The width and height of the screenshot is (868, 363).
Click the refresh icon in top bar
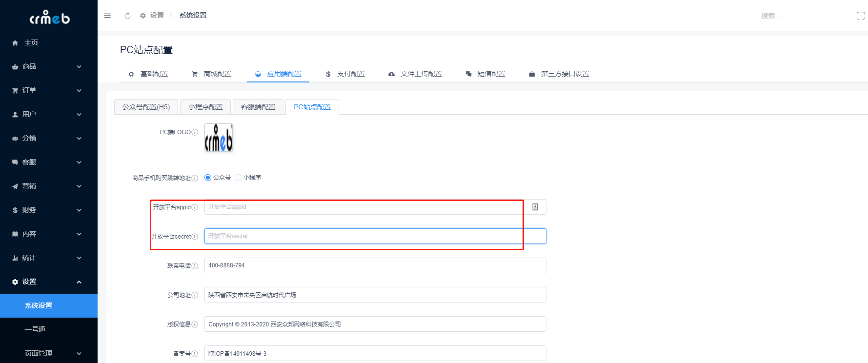(x=127, y=16)
